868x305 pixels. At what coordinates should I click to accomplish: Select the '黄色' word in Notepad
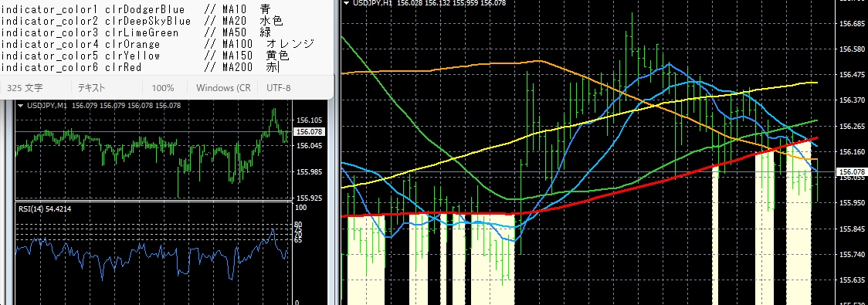point(277,56)
